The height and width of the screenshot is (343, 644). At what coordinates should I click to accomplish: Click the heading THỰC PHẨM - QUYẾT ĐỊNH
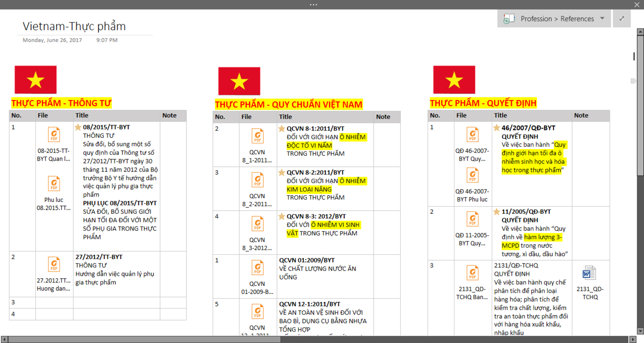(x=483, y=103)
